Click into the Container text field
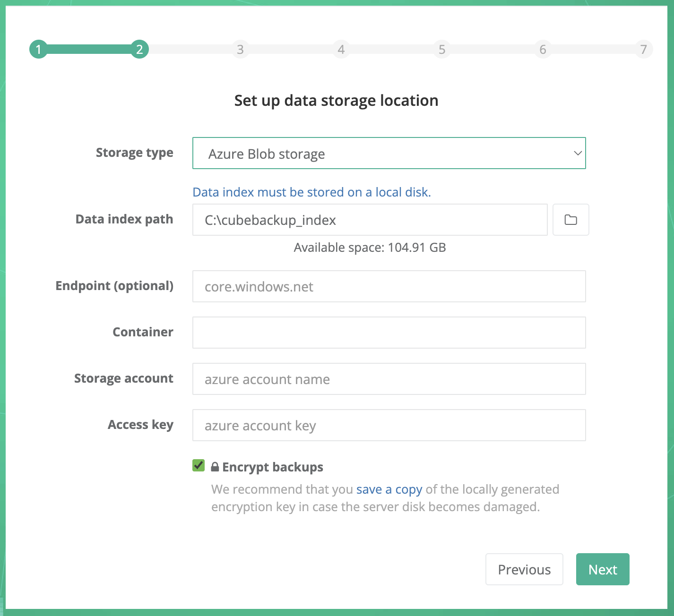This screenshot has height=616, width=674. pos(389,333)
